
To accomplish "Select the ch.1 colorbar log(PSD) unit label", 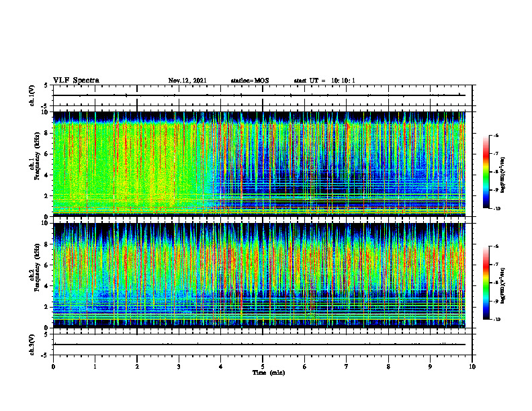I will (503, 175).
